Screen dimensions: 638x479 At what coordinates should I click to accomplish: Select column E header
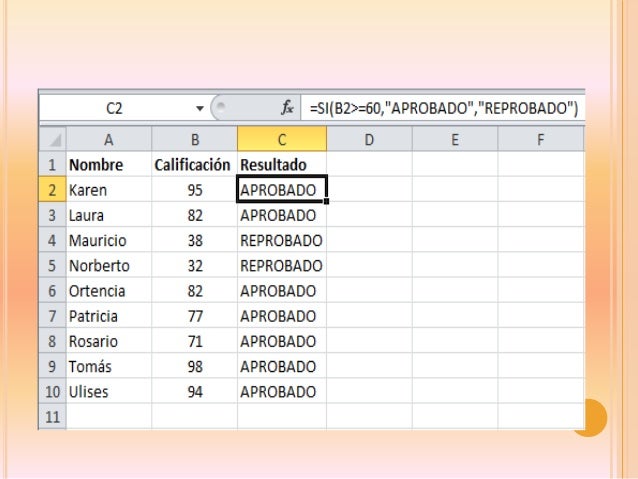coord(455,139)
